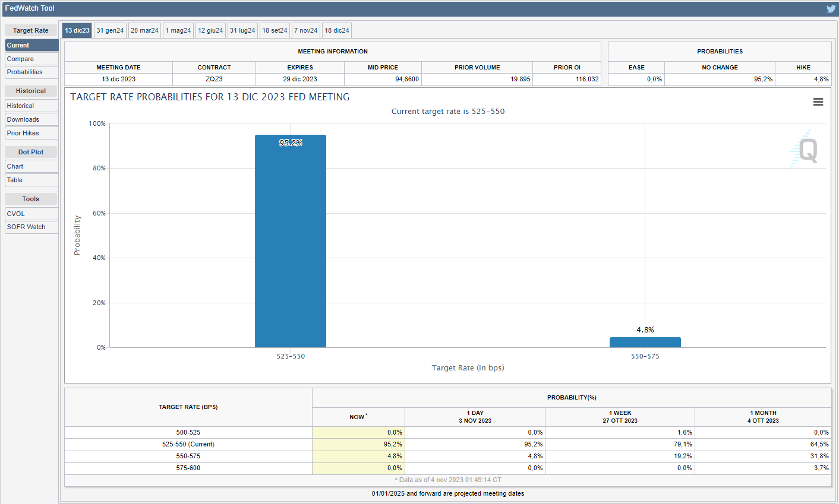Open the Dot Plot Table item
This screenshot has width=839, height=504.
31,180
